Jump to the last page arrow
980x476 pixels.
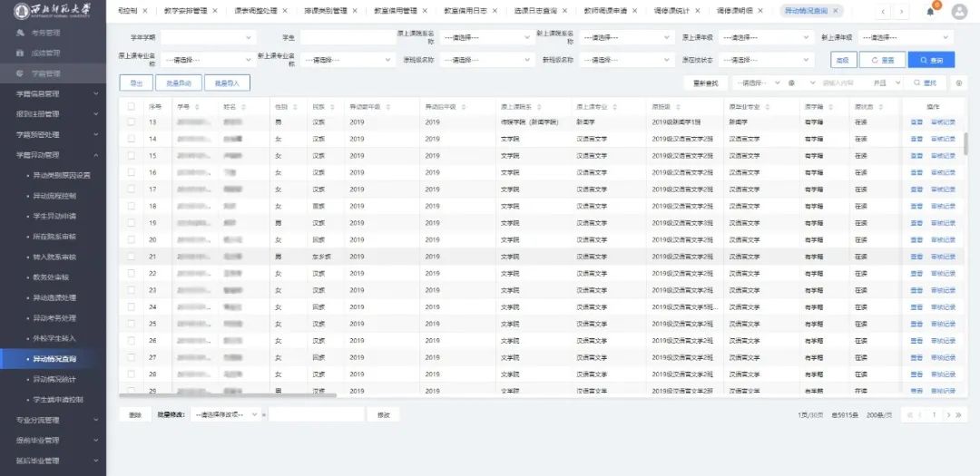(958, 414)
